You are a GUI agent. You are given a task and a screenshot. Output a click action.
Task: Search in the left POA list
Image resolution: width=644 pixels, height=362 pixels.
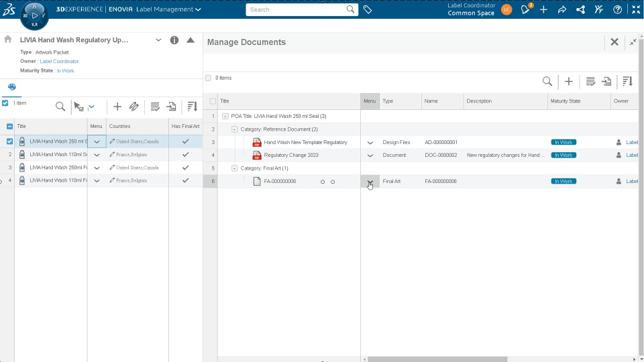60,107
